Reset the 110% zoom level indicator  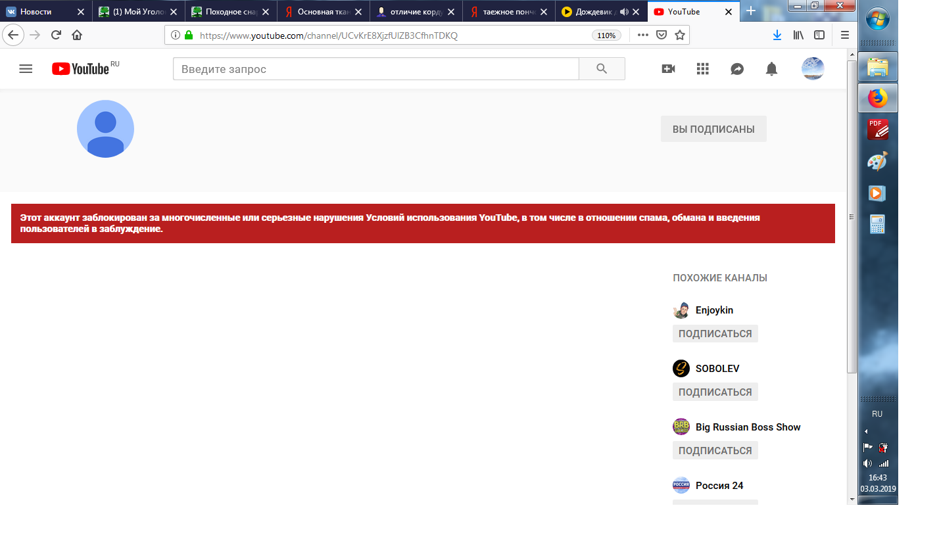606,35
